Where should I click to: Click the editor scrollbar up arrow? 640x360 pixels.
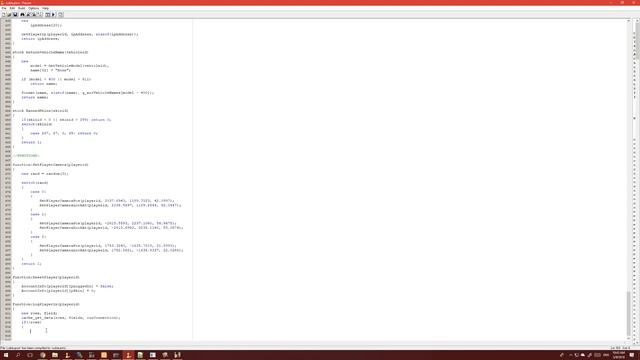coord(629,21)
